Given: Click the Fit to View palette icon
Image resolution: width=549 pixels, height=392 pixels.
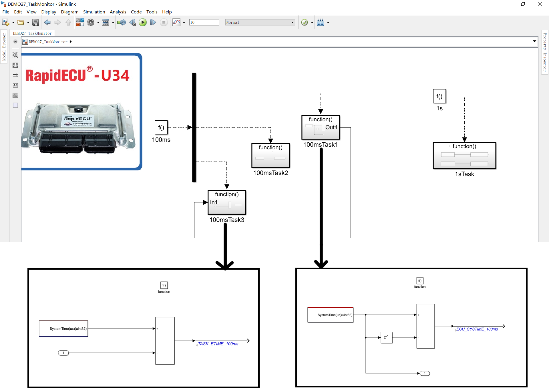Looking at the screenshot, I should pos(15,65).
